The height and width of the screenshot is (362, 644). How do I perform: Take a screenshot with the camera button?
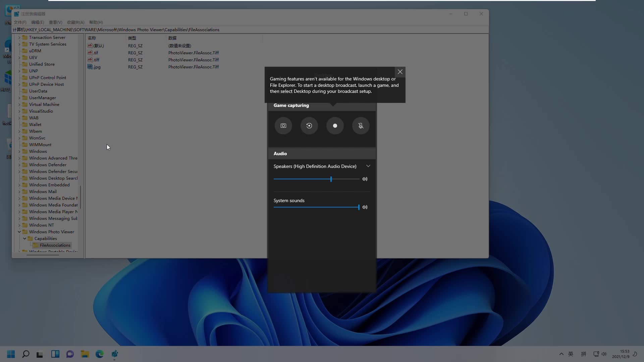click(283, 126)
